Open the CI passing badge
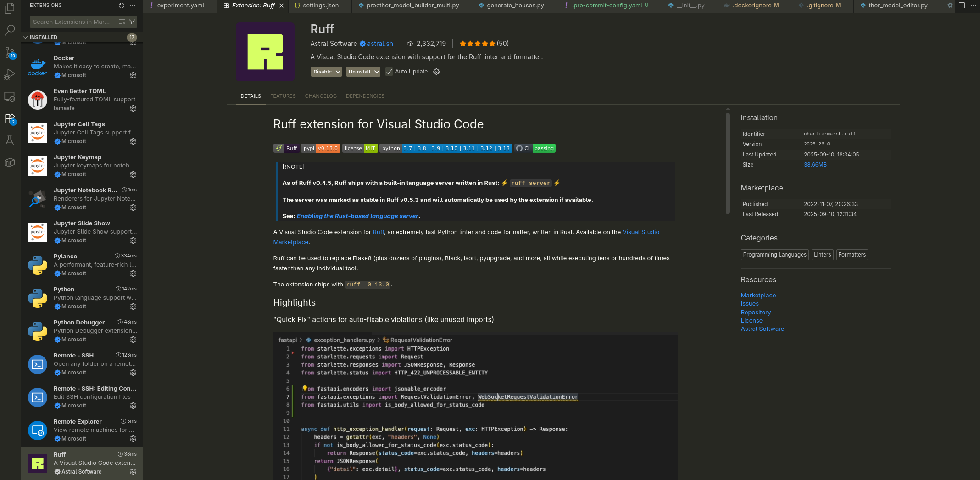Viewport: 980px width, 480px height. tap(535, 148)
